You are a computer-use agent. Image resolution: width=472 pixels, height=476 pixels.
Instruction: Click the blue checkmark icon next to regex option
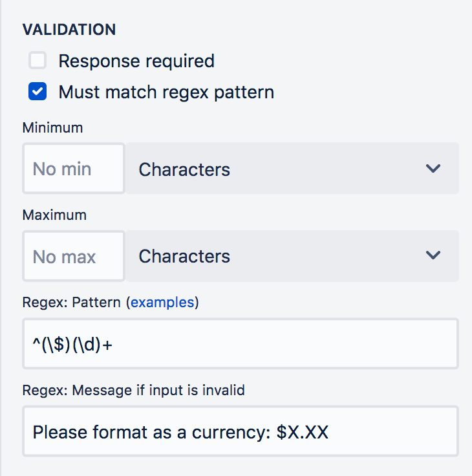coord(38,91)
